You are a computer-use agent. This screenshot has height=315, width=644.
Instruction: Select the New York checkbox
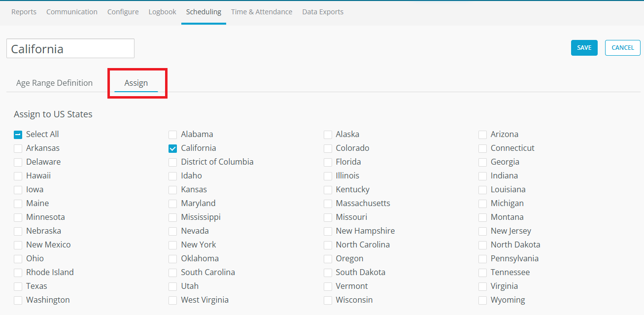[x=172, y=245]
